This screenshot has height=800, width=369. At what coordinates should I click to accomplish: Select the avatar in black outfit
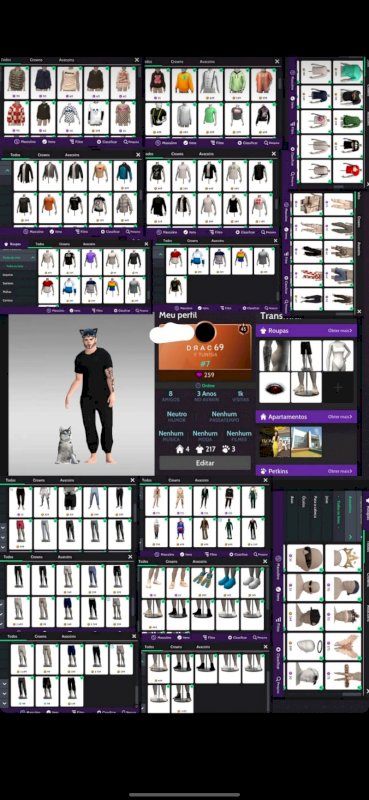point(93,395)
